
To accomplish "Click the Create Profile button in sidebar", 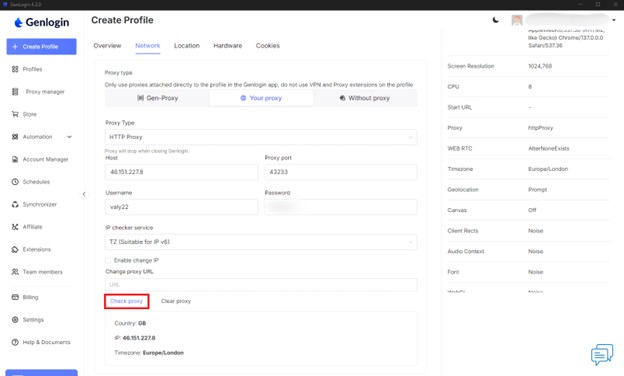I will click(x=41, y=47).
